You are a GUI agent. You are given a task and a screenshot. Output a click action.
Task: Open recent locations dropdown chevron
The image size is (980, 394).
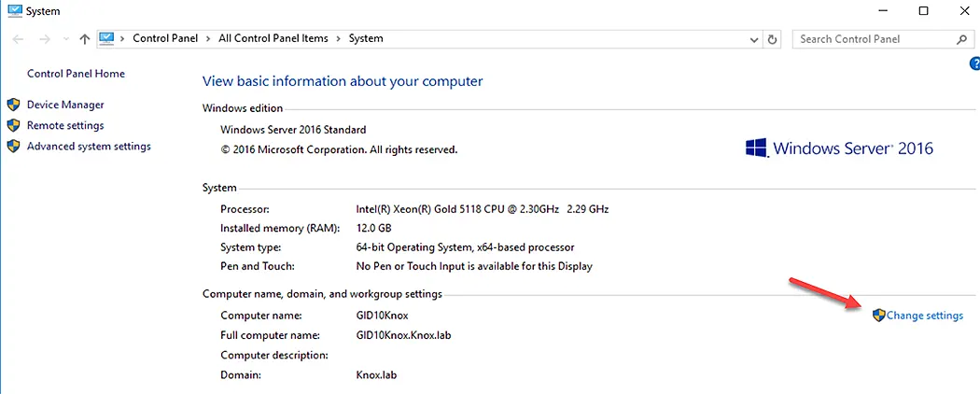tap(66, 39)
